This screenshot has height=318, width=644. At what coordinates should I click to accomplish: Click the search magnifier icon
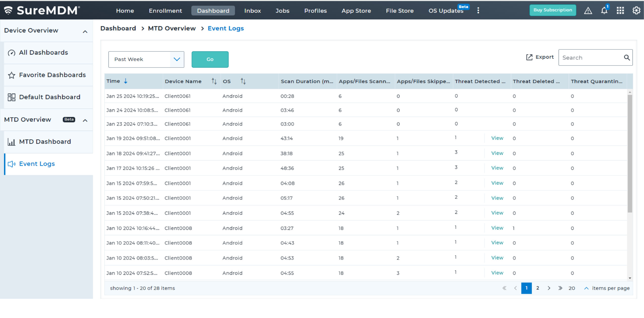pos(627,58)
